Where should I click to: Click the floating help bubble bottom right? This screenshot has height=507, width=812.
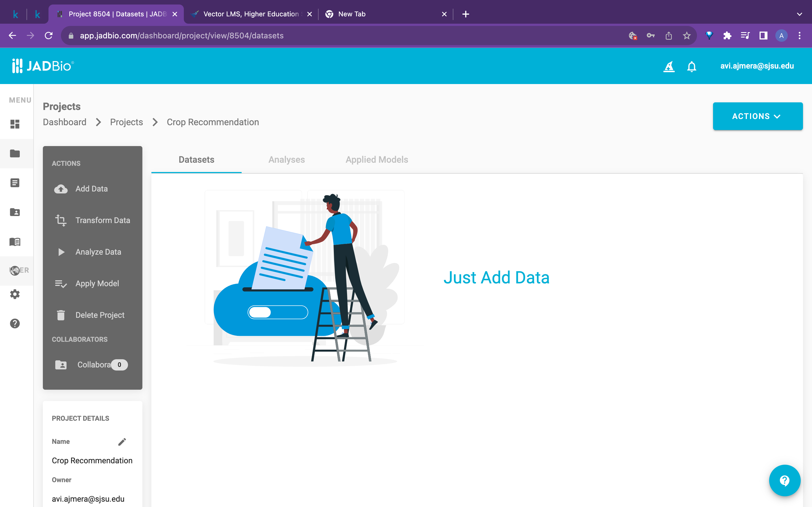pyautogui.click(x=784, y=480)
